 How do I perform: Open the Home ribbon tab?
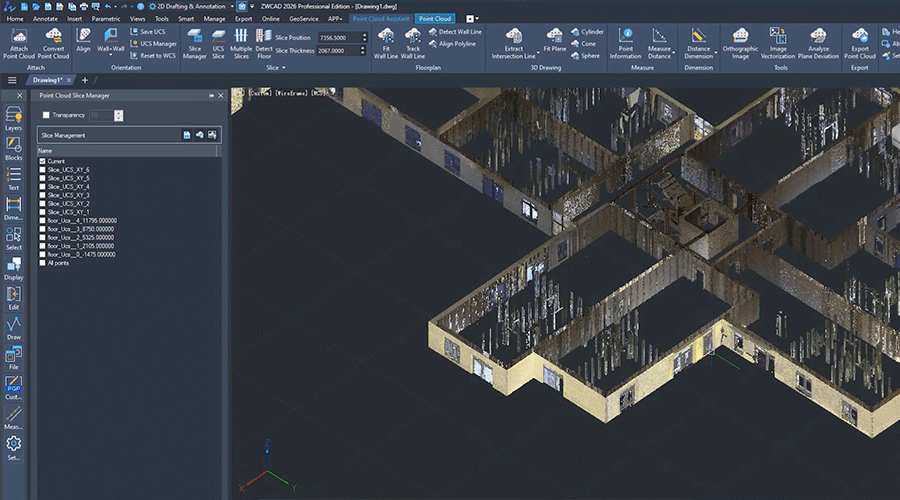15,19
